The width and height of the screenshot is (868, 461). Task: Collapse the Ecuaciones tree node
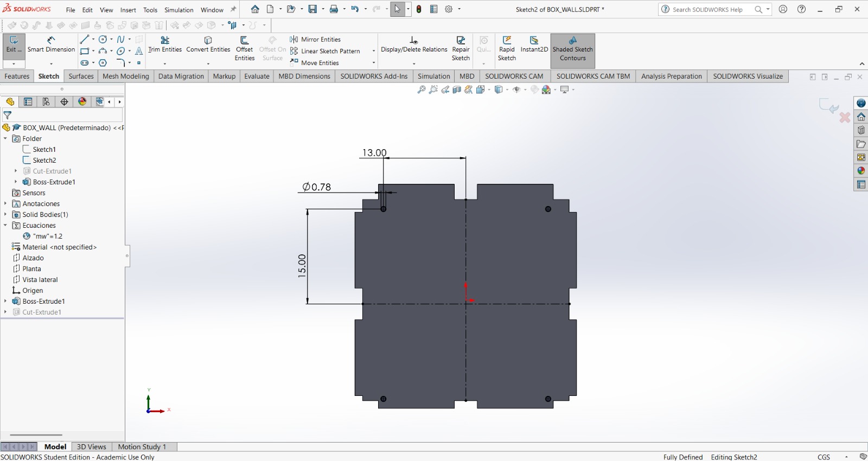point(5,225)
